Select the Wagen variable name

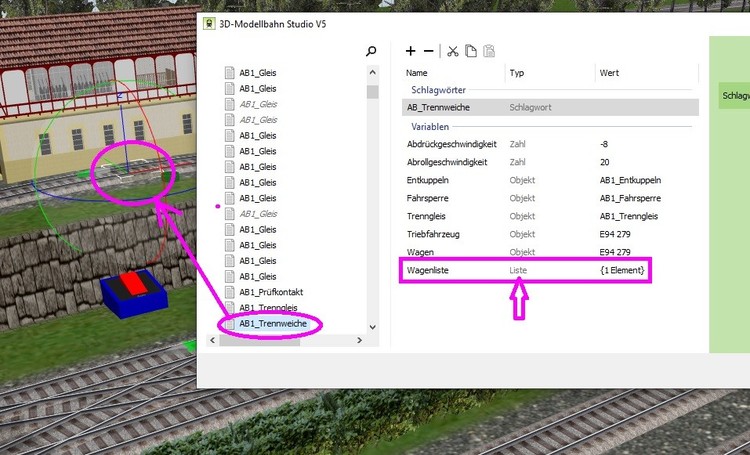pyautogui.click(x=420, y=252)
